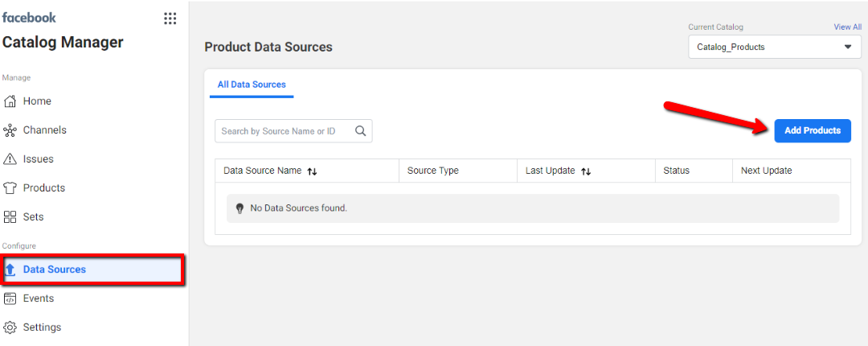This screenshot has width=868, height=346.
Task: Click the Channels network icon
Action: [x=10, y=130]
